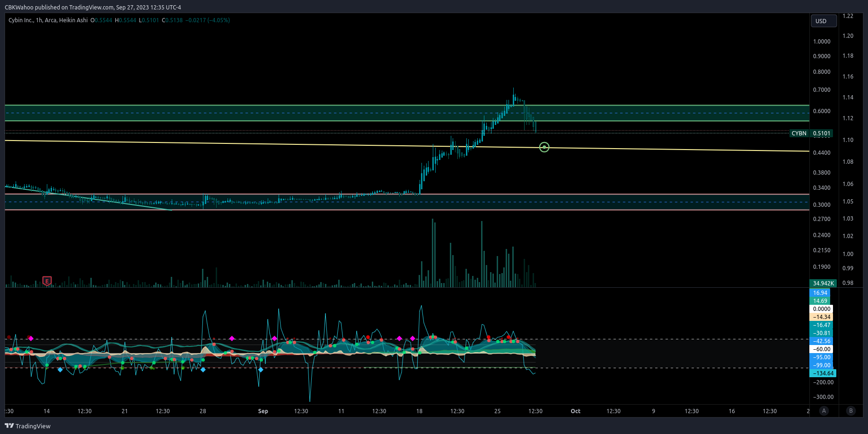
Task: Click the 0.8000 price axis label
Action: [822, 72]
